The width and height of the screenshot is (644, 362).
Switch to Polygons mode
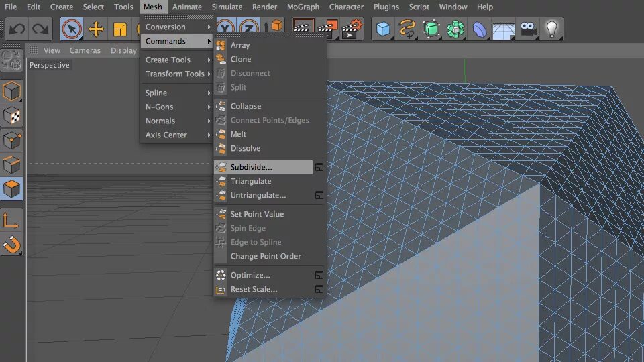pyautogui.click(x=11, y=189)
